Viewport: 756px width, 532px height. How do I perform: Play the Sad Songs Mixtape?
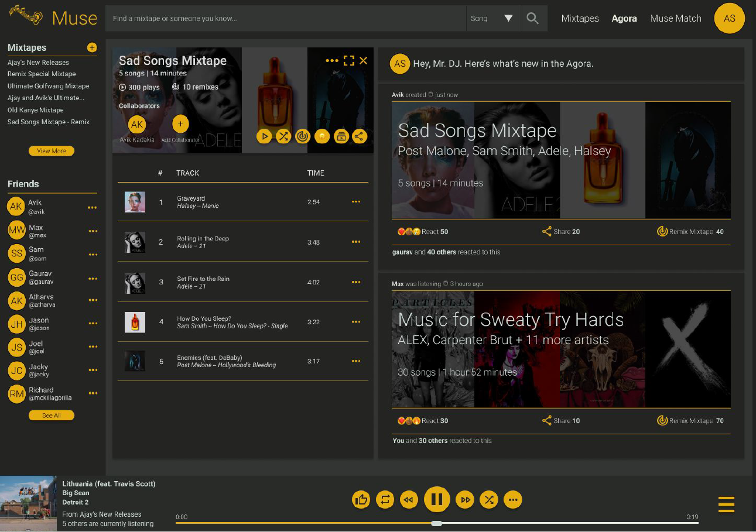click(x=264, y=136)
